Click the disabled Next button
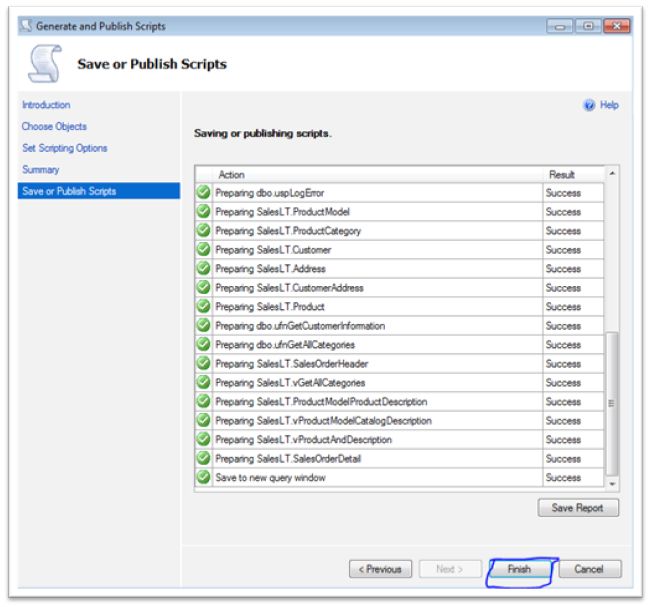Image resolution: width=650 pixels, height=607 pixels. point(450,569)
